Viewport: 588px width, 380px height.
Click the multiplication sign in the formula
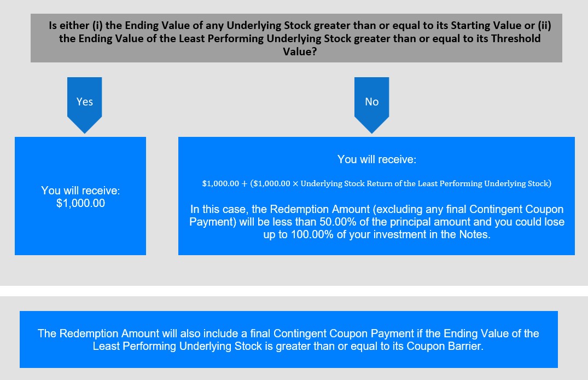[x=295, y=183]
